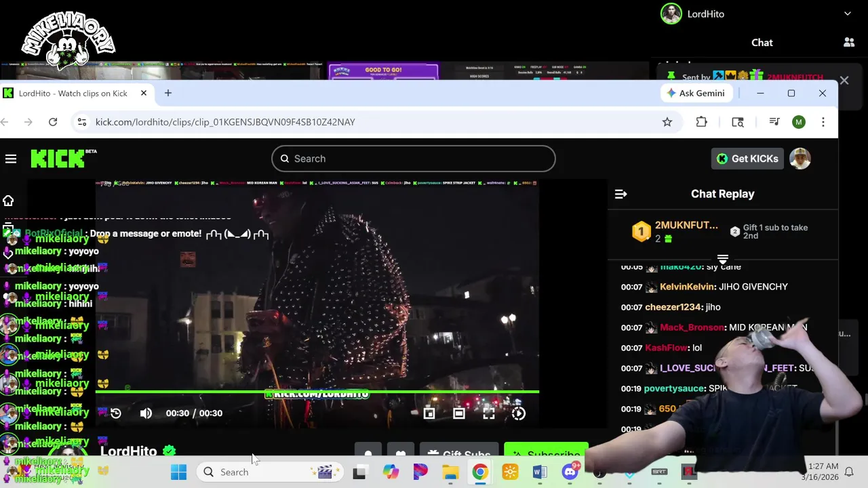Open the LordHito channel name link
This screenshot has height=488, width=868.
tap(129, 451)
